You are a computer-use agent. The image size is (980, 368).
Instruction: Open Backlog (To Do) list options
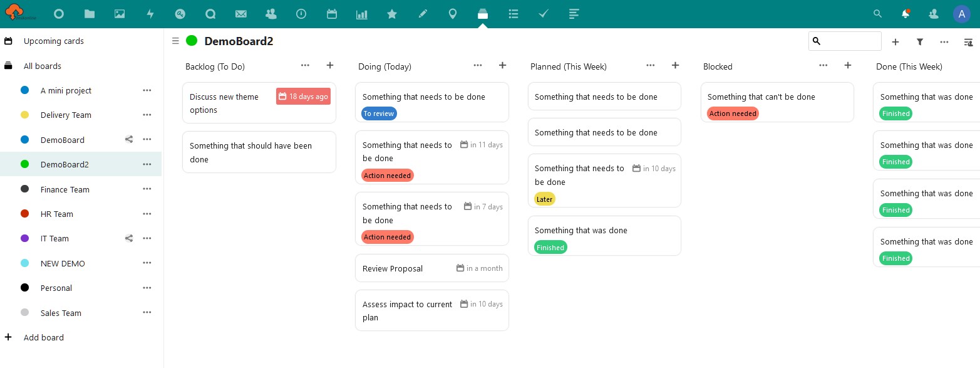click(305, 65)
